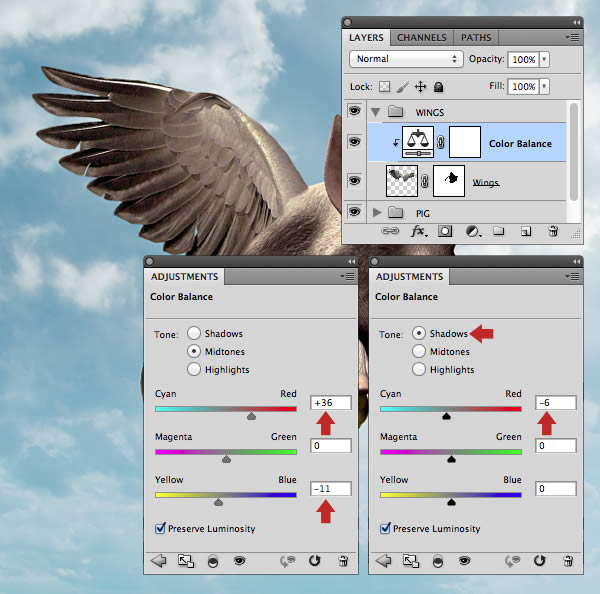Delete adjustment trash in right Adjustments panel

coord(568,561)
